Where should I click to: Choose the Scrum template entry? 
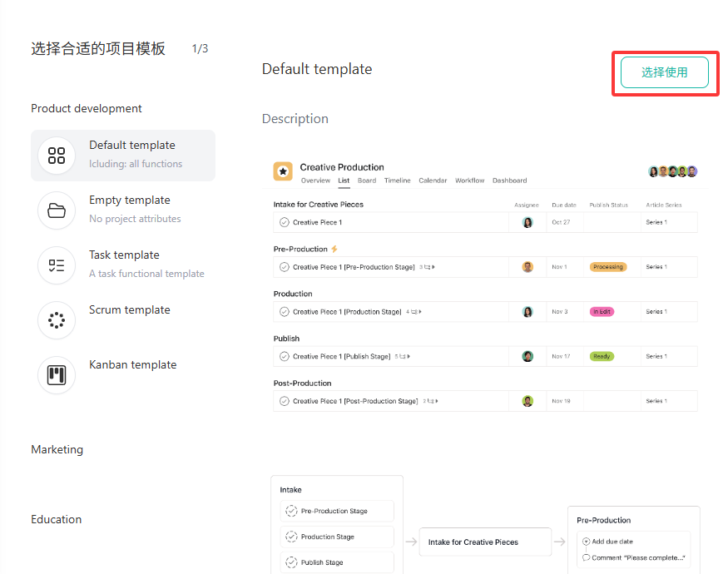tap(123, 320)
